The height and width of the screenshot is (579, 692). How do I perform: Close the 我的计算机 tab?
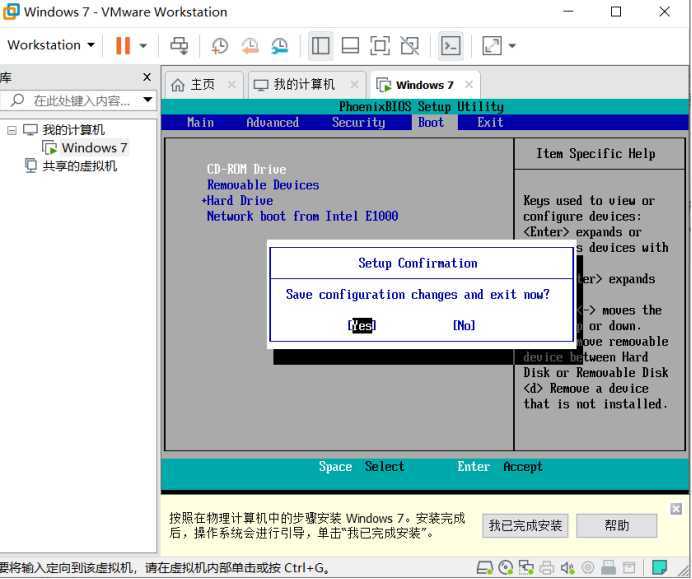354,84
